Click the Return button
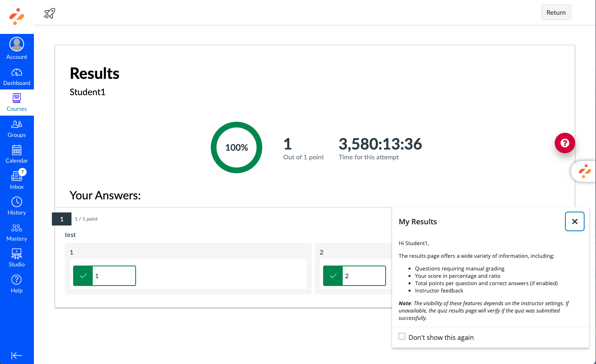Image resolution: width=596 pixels, height=364 pixels. [x=556, y=12]
